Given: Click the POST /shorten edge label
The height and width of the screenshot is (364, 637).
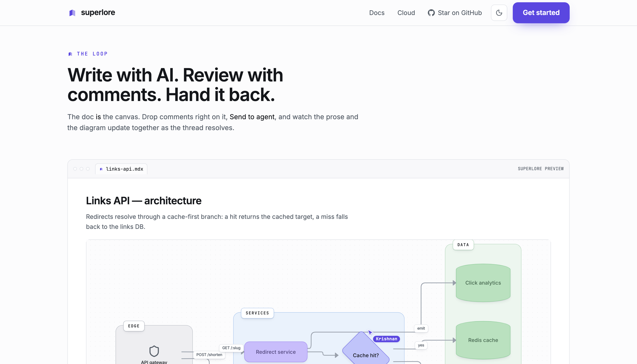Looking at the screenshot, I should click(209, 355).
